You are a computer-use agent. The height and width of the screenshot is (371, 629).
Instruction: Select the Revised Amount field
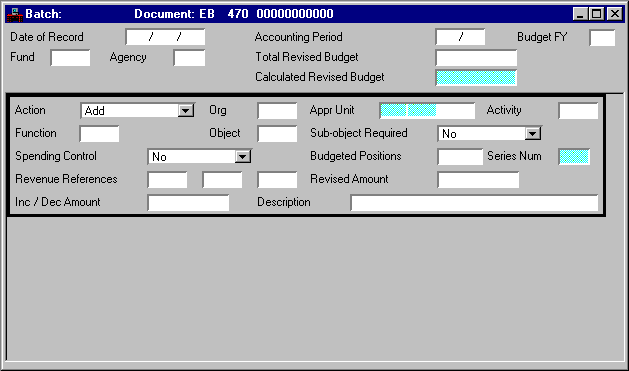[478, 180]
